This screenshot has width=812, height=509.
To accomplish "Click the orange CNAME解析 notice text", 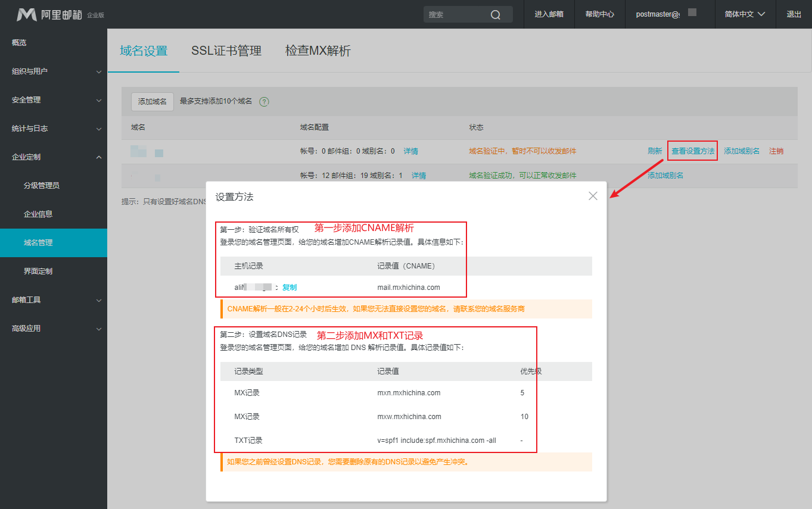I will tap(376, 309).
